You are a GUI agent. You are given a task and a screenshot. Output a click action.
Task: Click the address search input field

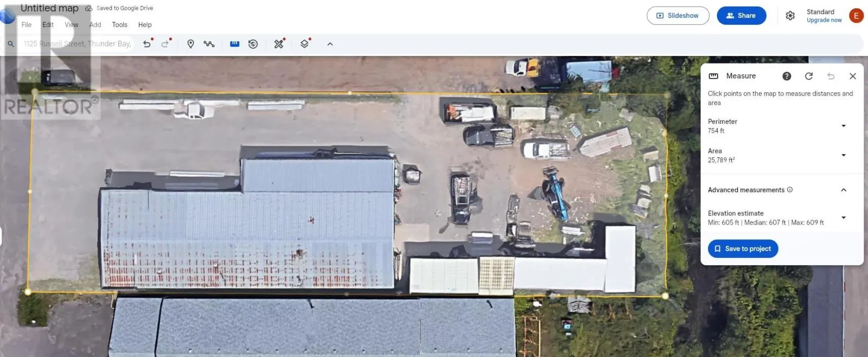point(77,44)
